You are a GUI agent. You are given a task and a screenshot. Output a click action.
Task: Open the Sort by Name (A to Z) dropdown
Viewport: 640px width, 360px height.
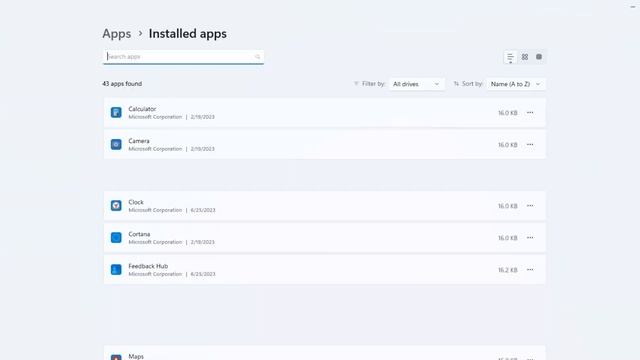coord(516,84)
